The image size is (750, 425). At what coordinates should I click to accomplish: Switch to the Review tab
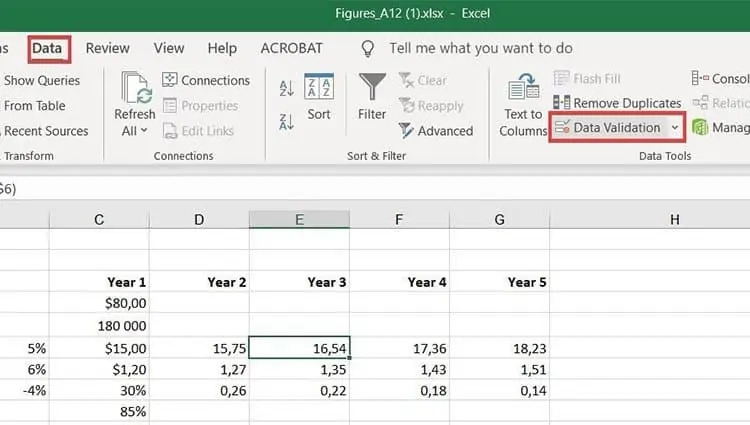pyautogui.click(x=108, y=48)
